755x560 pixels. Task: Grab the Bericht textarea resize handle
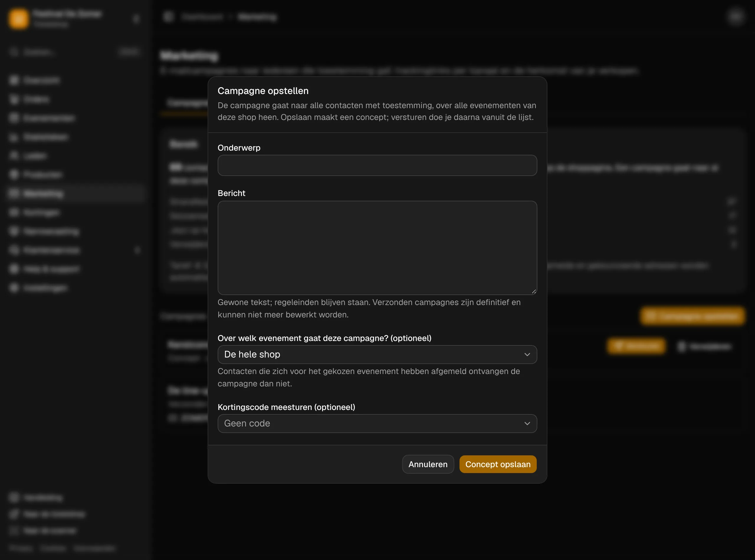pyautogui.click(x=534, y=291)
